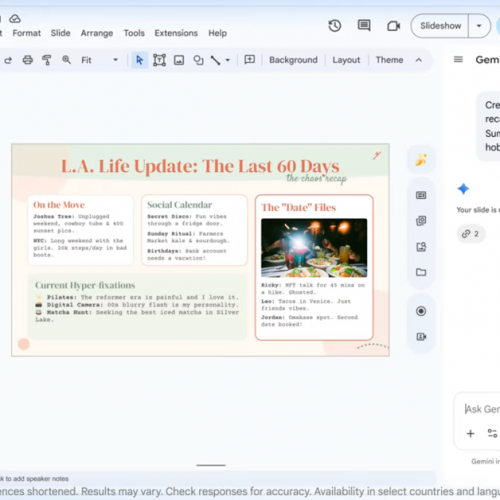Select the paint format tool
Screen dimensions: 500x500
coord(47,60)
